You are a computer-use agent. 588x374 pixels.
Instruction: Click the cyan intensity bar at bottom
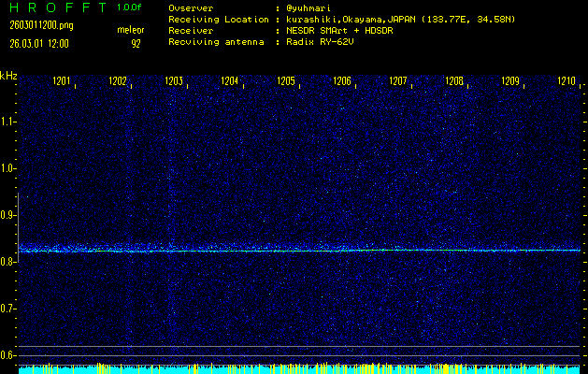299,369
